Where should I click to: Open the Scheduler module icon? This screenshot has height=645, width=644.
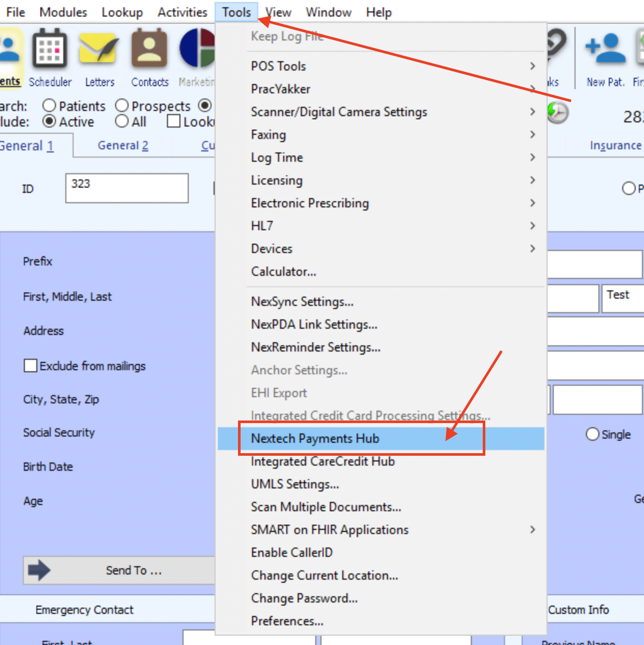point(50,50)
